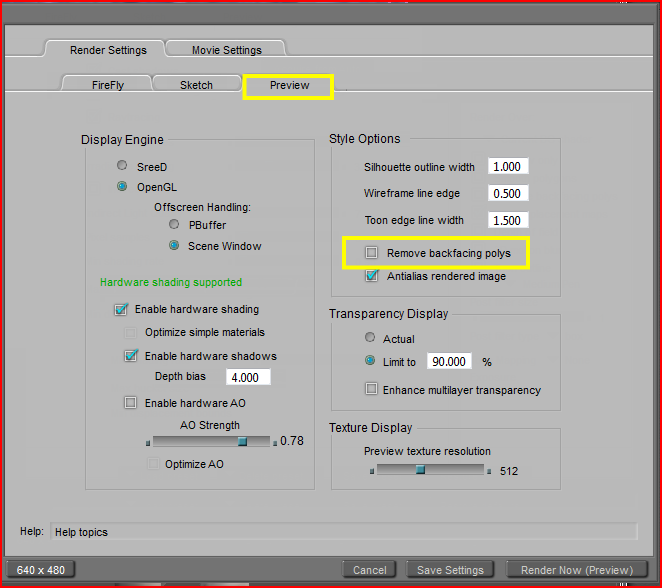This screenshot has width=662, height=588.
Task: Switch to the Sketch tab
Action: click(197, 84)
